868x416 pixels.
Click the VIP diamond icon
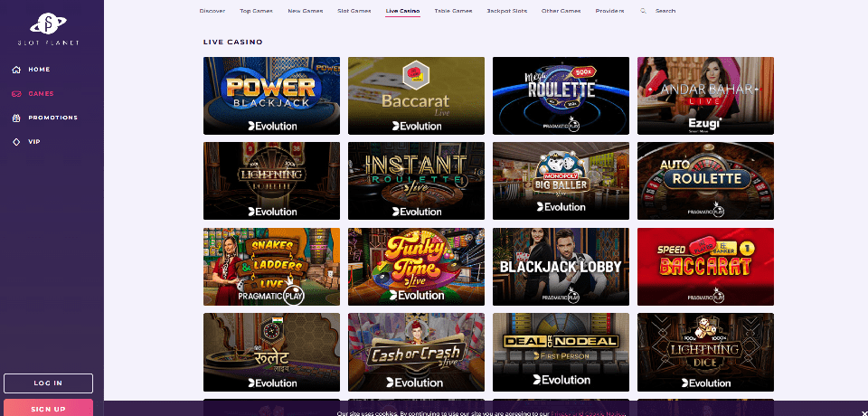(x=16, y=142)
